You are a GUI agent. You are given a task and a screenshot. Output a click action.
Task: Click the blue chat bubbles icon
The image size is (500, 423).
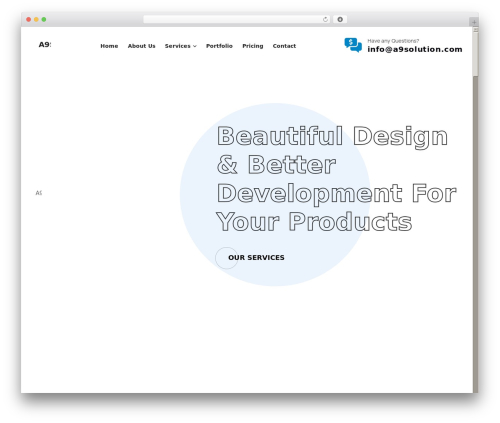(353, 45)
